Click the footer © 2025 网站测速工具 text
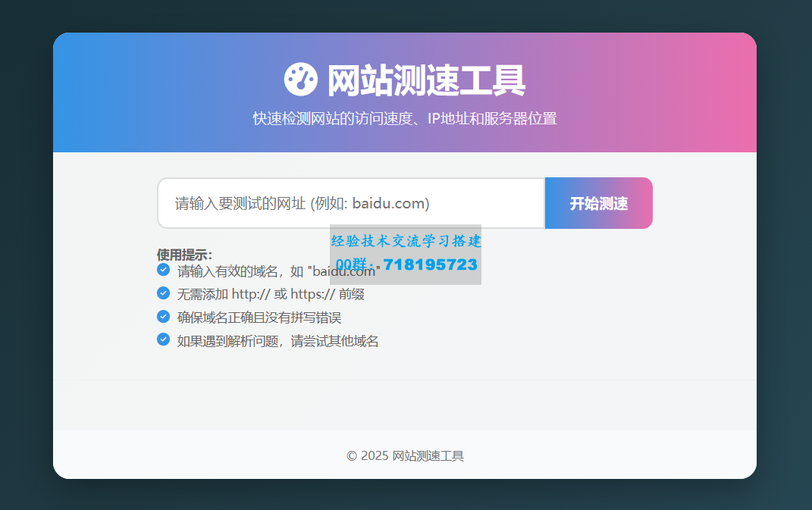Viewport: 812px width, 510px height. point(406,455)
